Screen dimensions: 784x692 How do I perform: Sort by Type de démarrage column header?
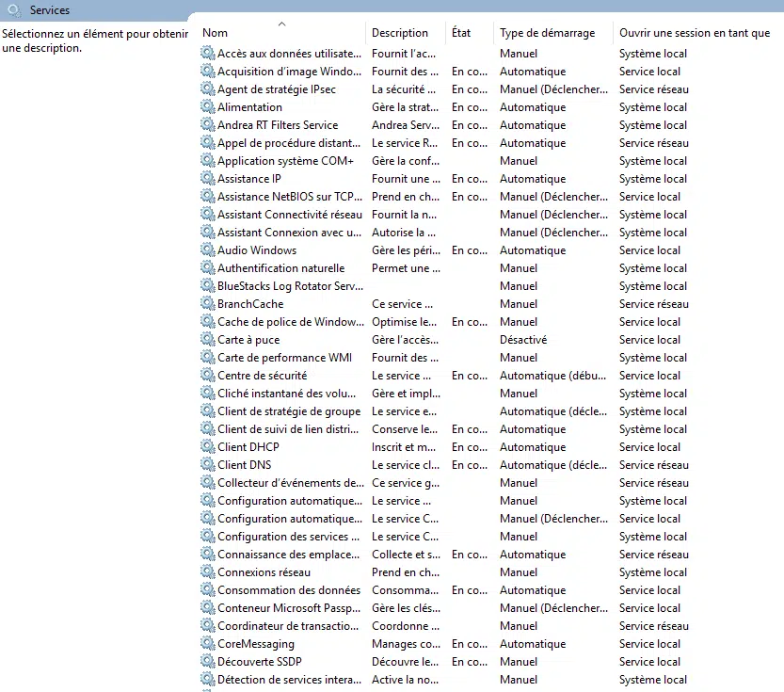(x=548, y=33)
